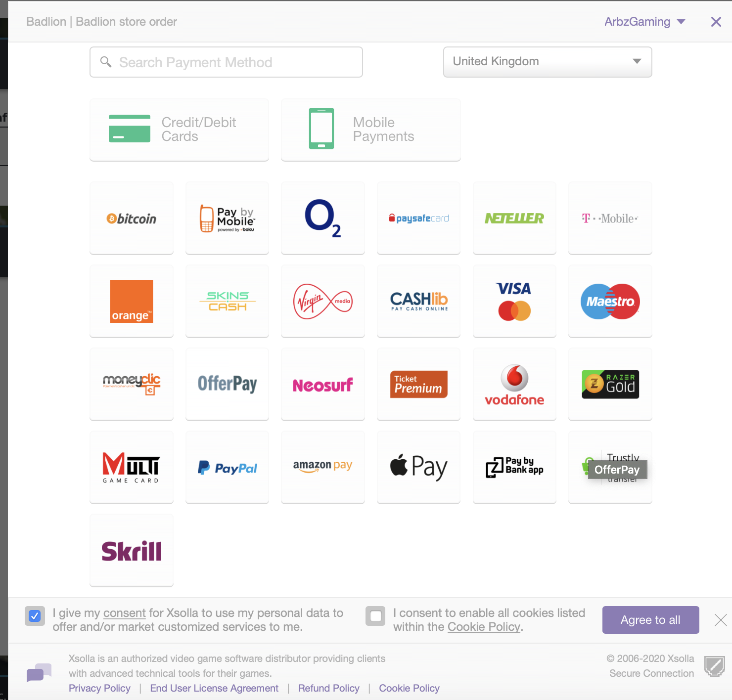The image size is (732, 700).
Task: Enable the all cookies consent checkbox
Action: coord(375,616)
